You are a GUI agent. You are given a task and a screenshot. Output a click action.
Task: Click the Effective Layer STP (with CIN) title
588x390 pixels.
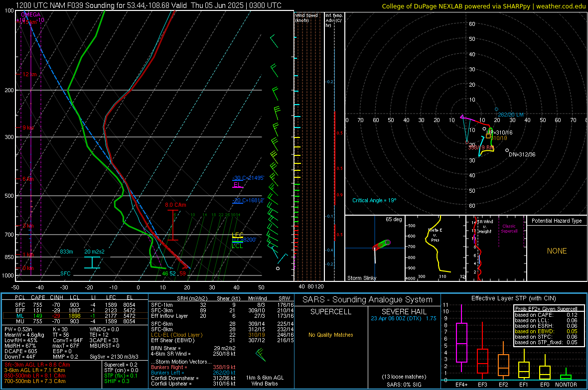tap(513, 298)
